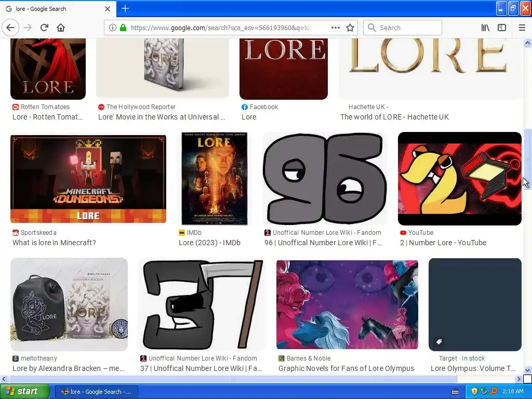Open the Facebook 'Lore' result title
This screenshot has height=399, width=532.
[x=249, y=117]
